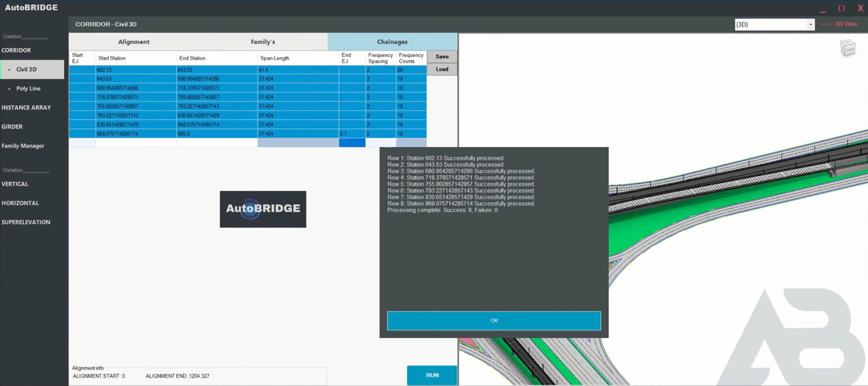Maximize the AutoBRIDGE window
The image size is (868, 386).
point(841,8)
